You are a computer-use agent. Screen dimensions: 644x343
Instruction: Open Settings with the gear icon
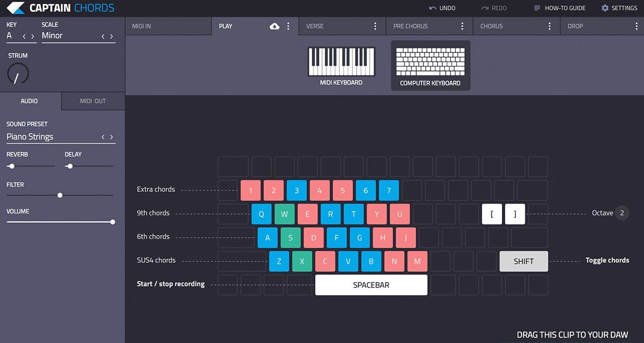[x=605, y=8]
